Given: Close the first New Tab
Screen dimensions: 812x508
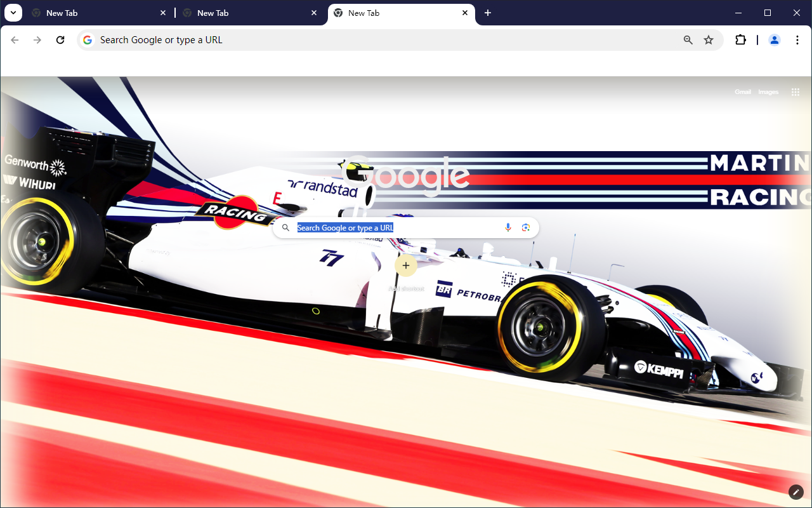Looking at the screenshot, I should click(163, 13).
